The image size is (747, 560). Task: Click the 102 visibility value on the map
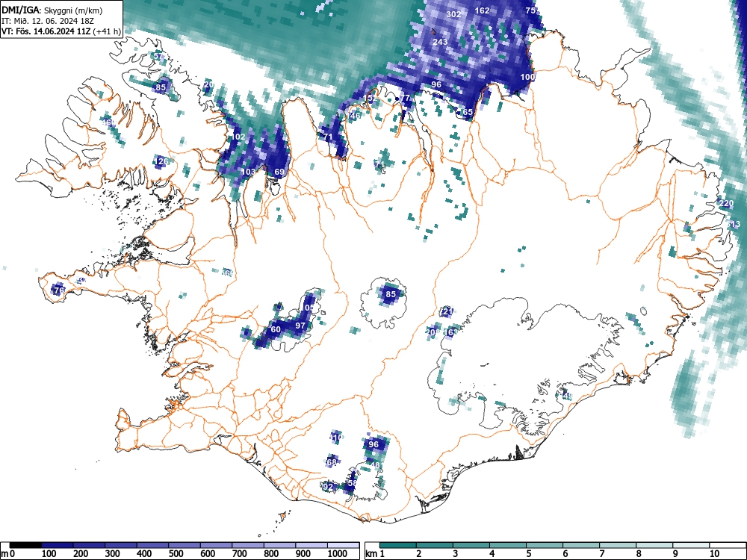[x=238, y=137]
